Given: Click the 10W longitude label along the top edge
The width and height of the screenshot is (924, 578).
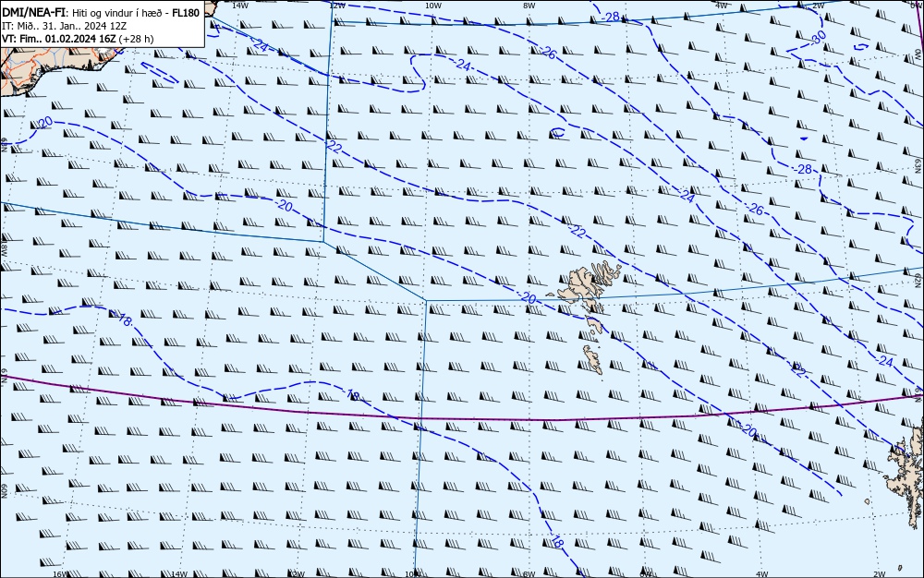Looking at the screenshot, I should tap(433, 5).
